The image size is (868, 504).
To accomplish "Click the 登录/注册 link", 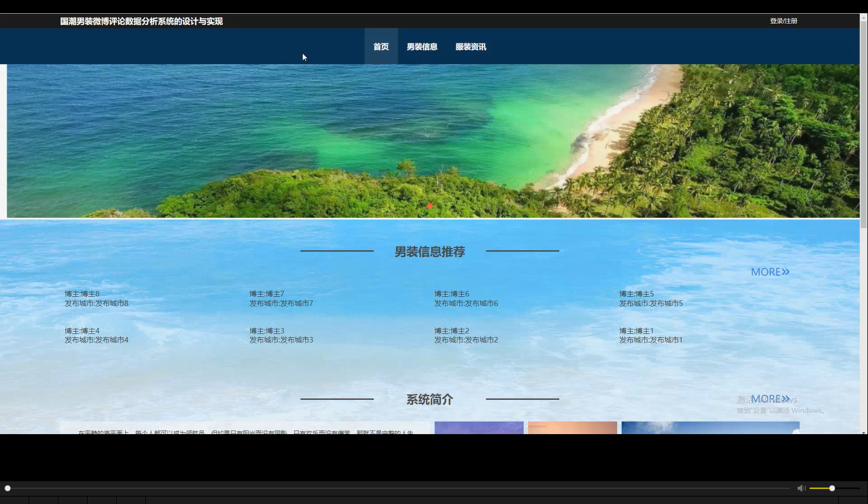I will click(x=783, y=20).
